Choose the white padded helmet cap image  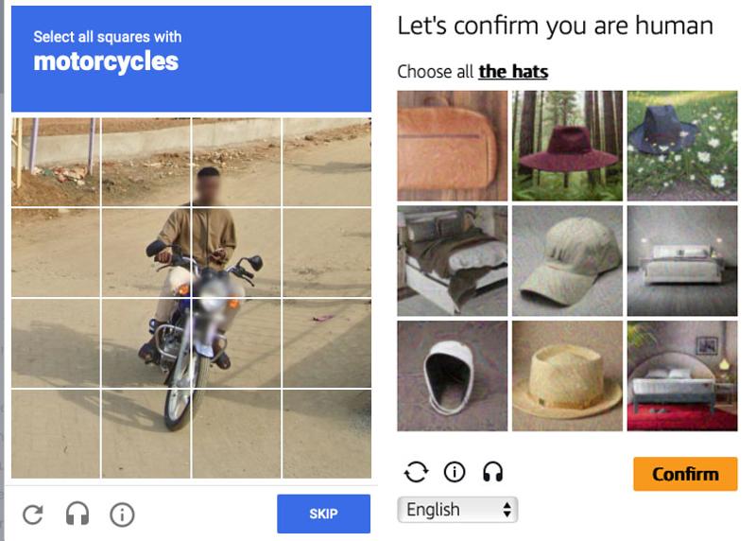453,375
